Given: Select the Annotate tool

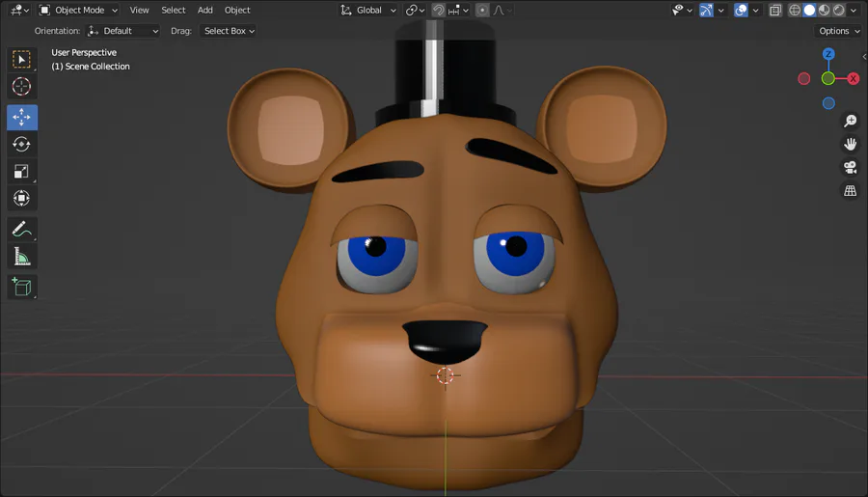Looking at the screenshot, I should click(x=22, y=229).
